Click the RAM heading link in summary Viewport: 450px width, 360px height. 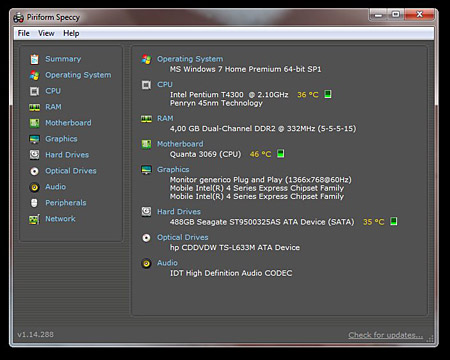[x=165, y=119]
